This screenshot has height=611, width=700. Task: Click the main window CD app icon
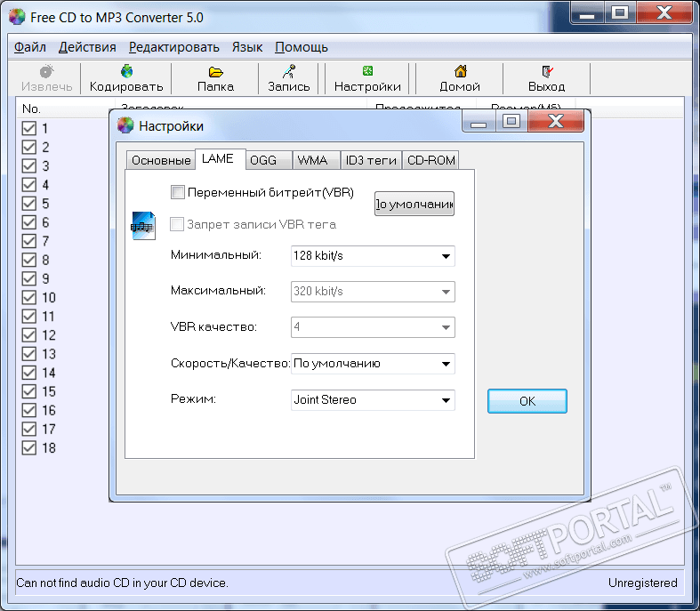tap(17, 17)
